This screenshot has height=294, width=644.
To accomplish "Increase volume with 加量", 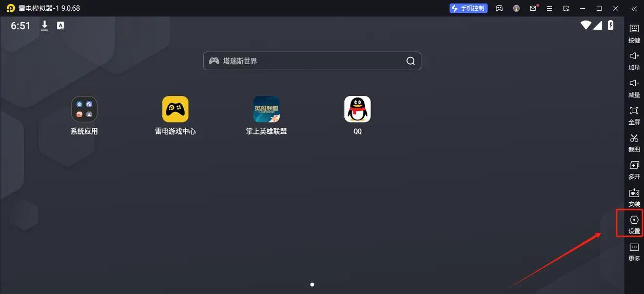I will coord(634,61).
